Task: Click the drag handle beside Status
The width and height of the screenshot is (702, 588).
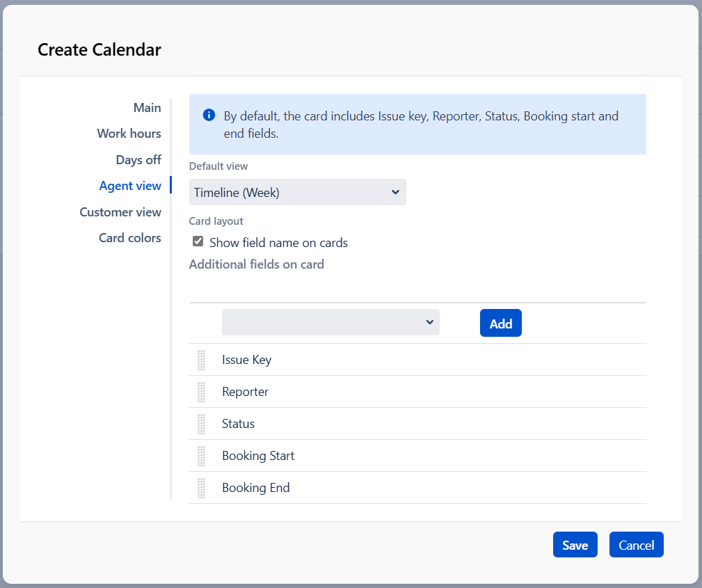Action: point(201,424)
